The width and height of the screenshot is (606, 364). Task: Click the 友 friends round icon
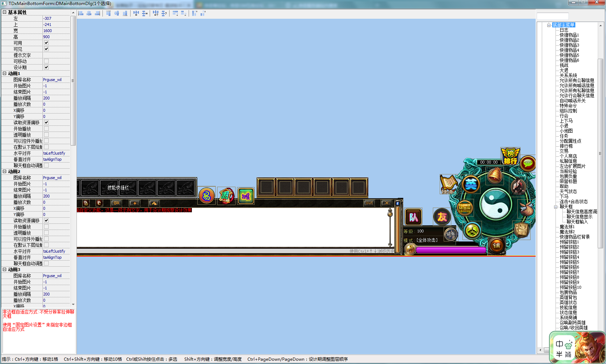[442, 217]
